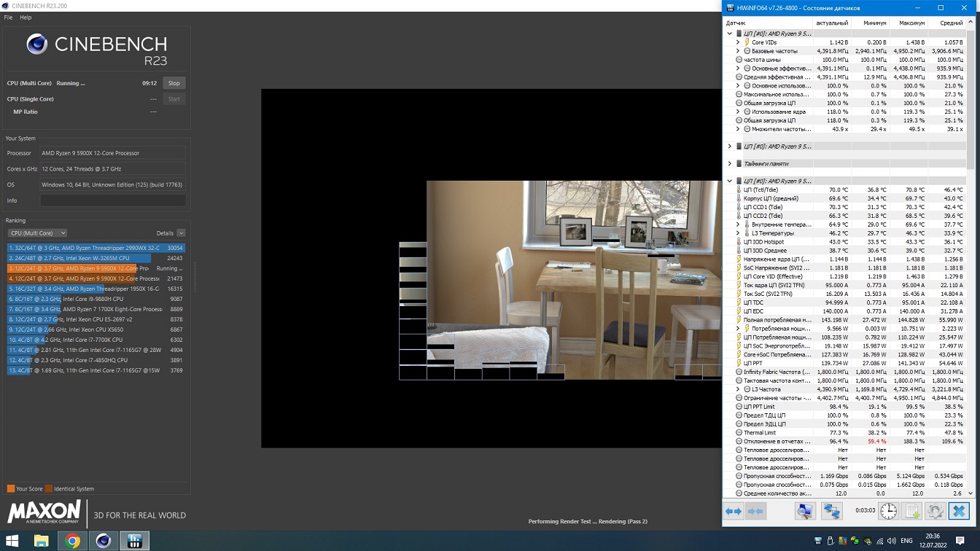Click the Info input field in Cinebench

tap(113, 200)
